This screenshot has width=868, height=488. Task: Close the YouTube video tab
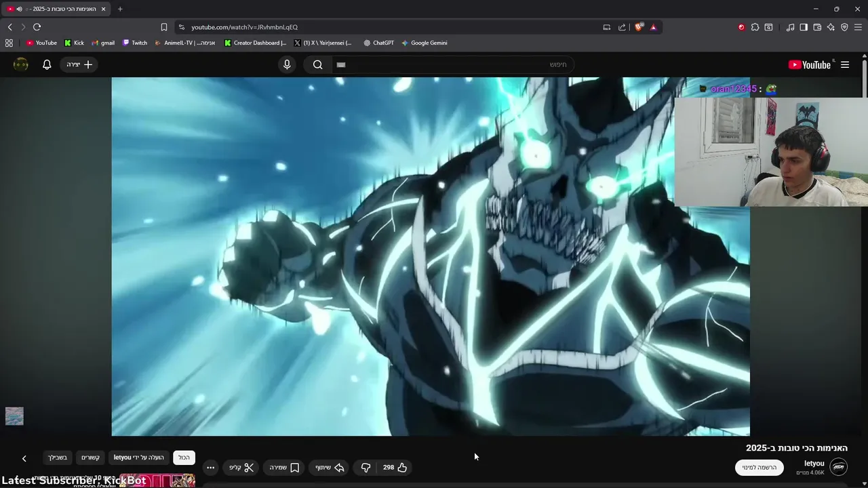(103, 9)
